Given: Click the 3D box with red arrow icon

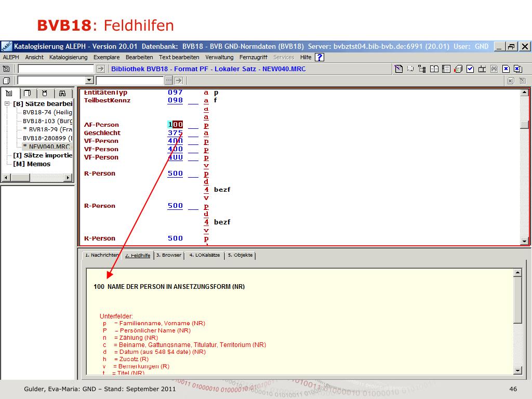Looking at the screenshot, I should point(458,69).
